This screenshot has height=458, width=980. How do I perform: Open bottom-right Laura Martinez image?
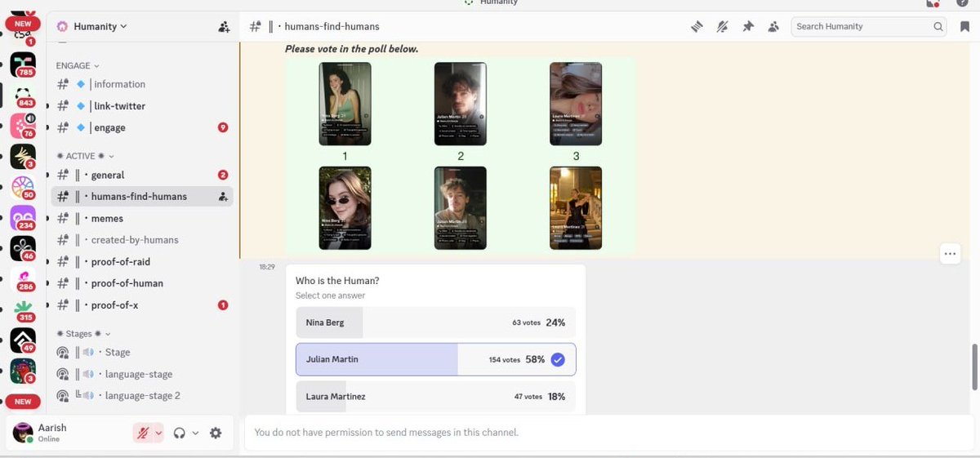point(576,208)
